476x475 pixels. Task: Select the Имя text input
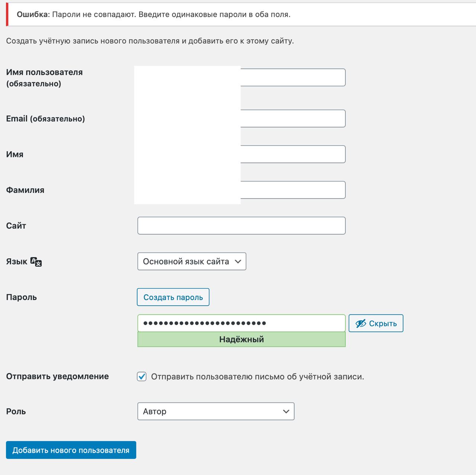[x=293, y=154]
